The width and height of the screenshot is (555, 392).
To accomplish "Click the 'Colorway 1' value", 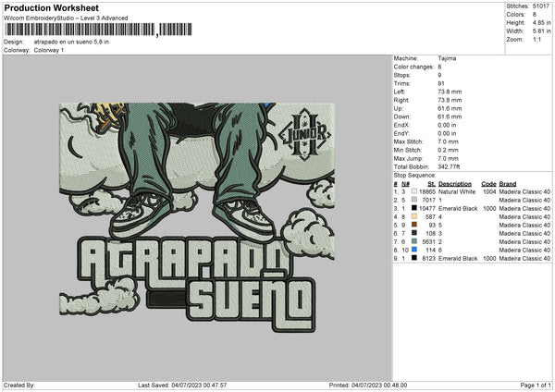I will pos(49,50).
